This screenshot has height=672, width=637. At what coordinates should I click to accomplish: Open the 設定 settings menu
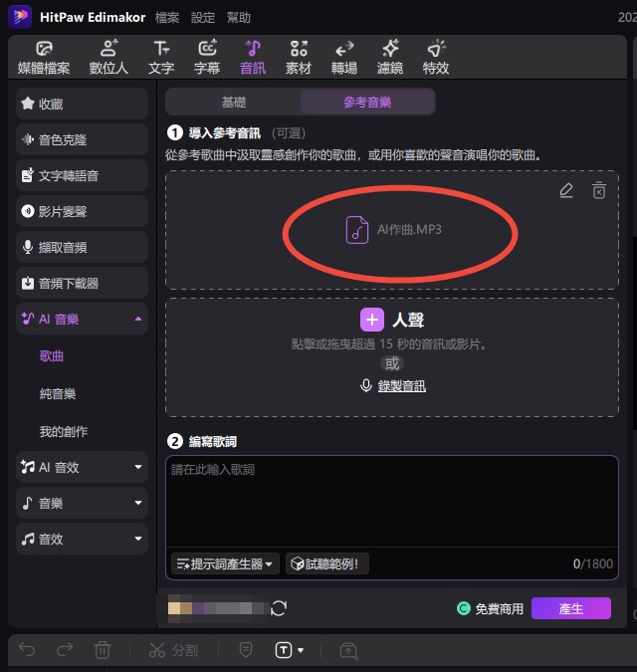click(203, 18)
